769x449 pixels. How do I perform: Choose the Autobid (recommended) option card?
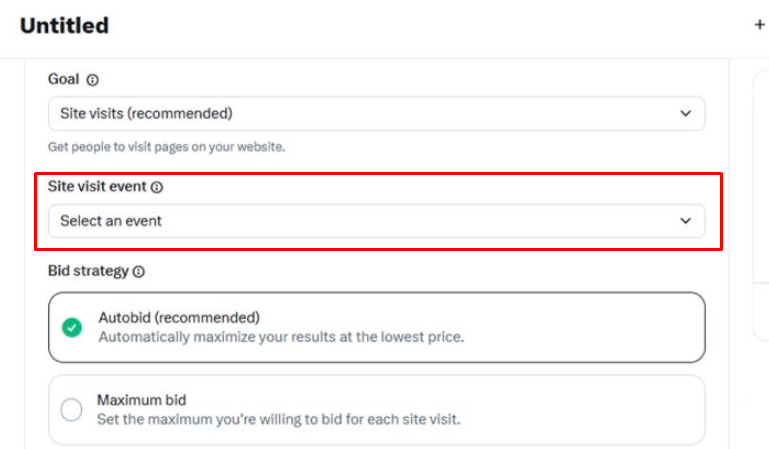pyautogui.click(x=377, y=327)
